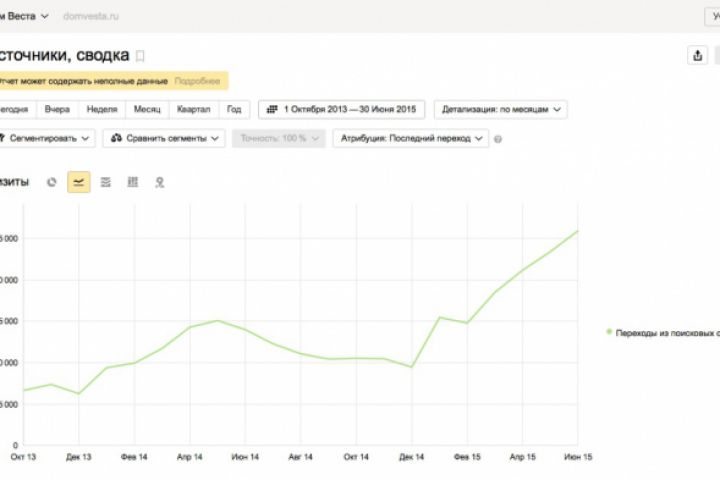Screen dimensions: 720x480
Task: Expand the Веста site selector dropdown
Action: [x=24, y=16]
